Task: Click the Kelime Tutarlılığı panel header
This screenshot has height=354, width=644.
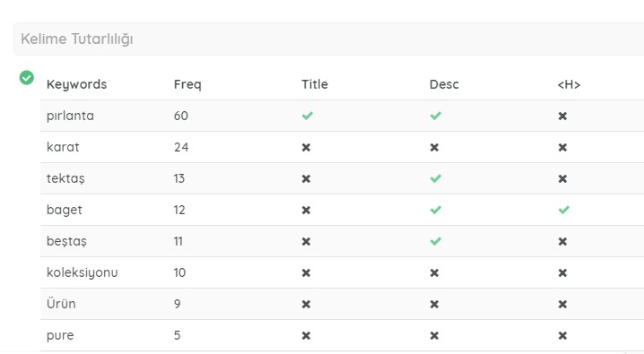Action: (x=328, y=39)
